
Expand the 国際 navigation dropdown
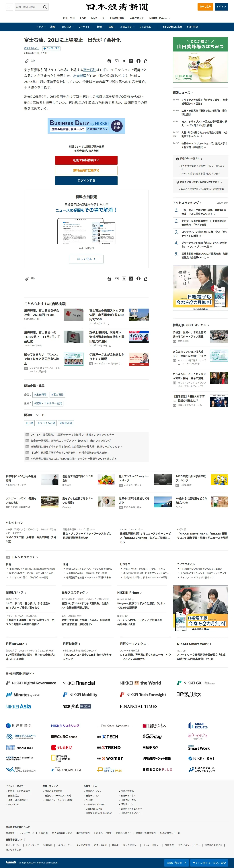112,27
